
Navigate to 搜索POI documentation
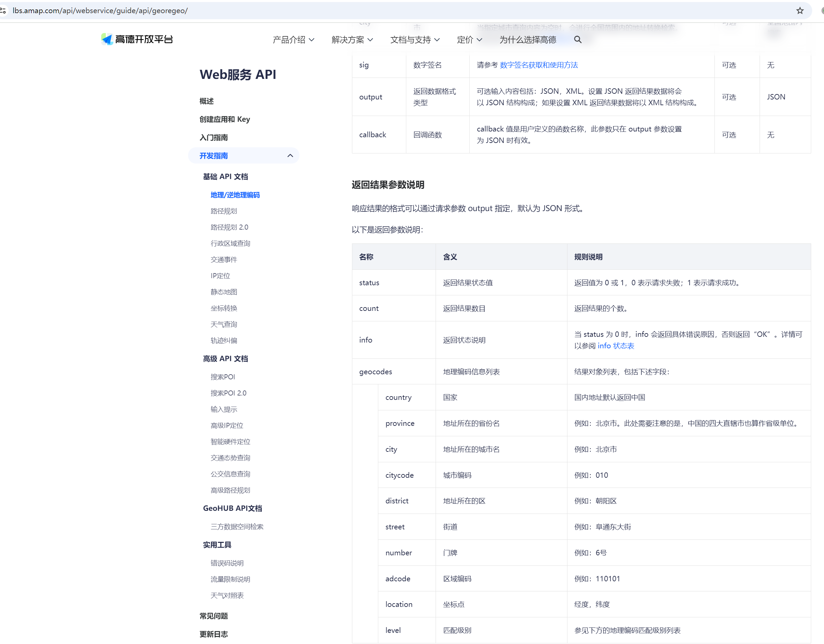coord(223,377)
